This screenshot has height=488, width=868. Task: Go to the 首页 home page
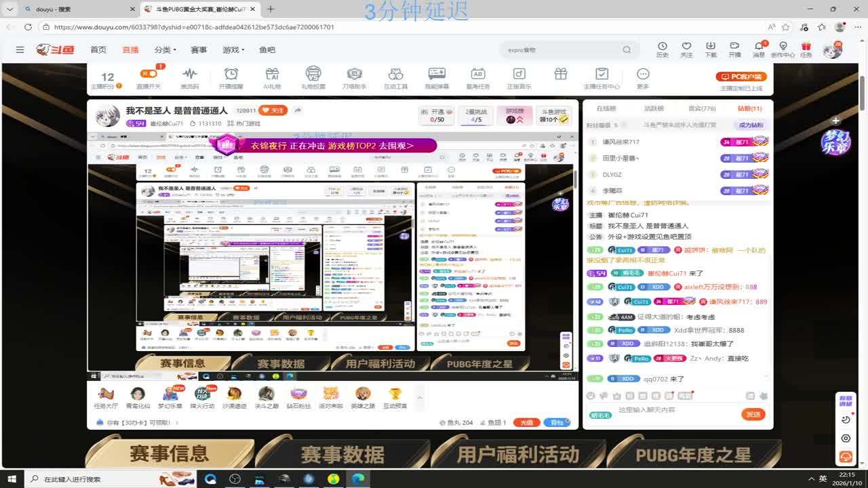(98, 49)
